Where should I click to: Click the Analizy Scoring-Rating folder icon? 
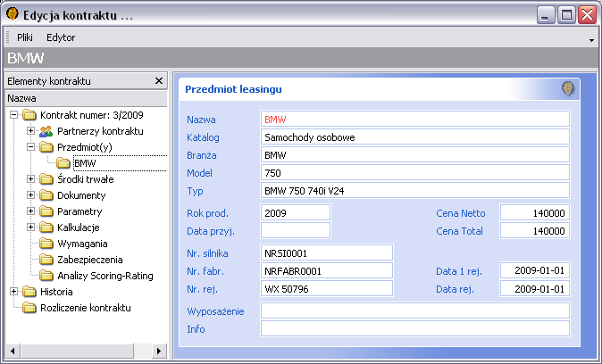coord(46,277)
